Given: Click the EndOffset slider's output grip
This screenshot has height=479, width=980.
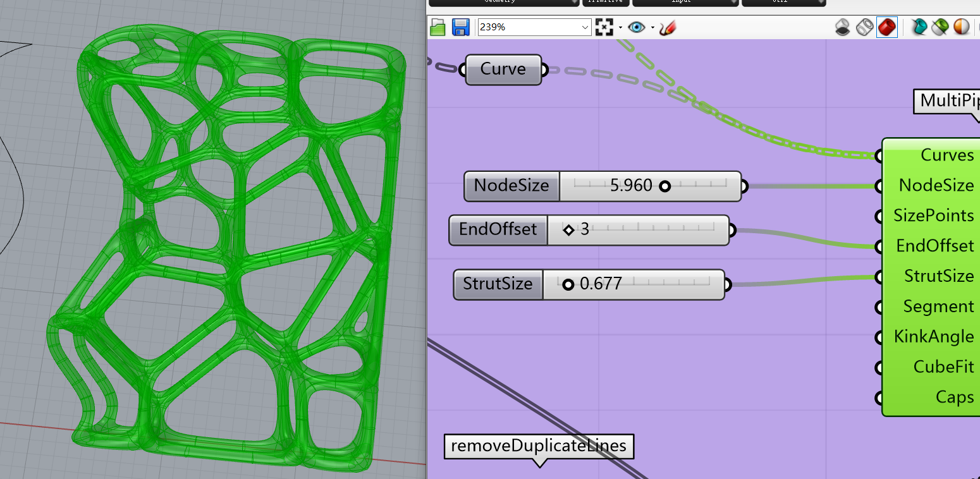Looking at the screenshot, I should [x=732, y=231].
